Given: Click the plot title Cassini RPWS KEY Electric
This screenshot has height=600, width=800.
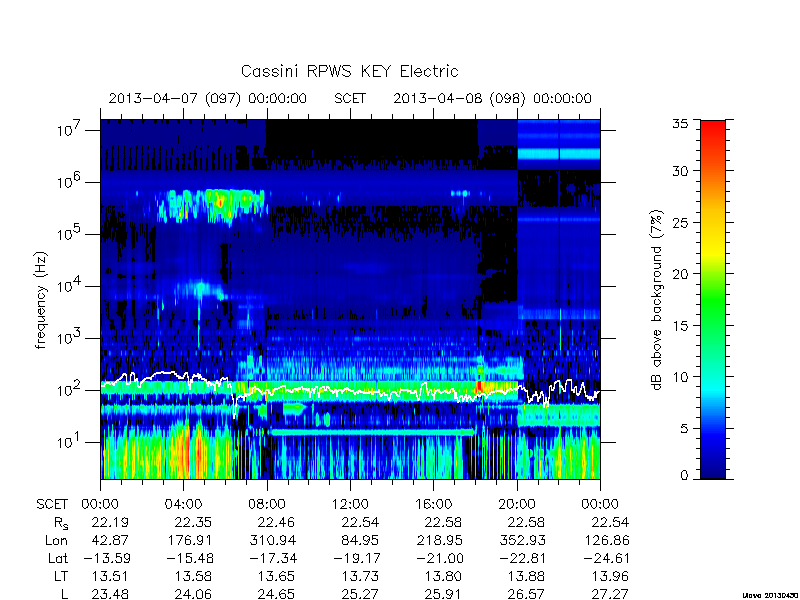Looking at the screenshot, I should coord(349,71).
